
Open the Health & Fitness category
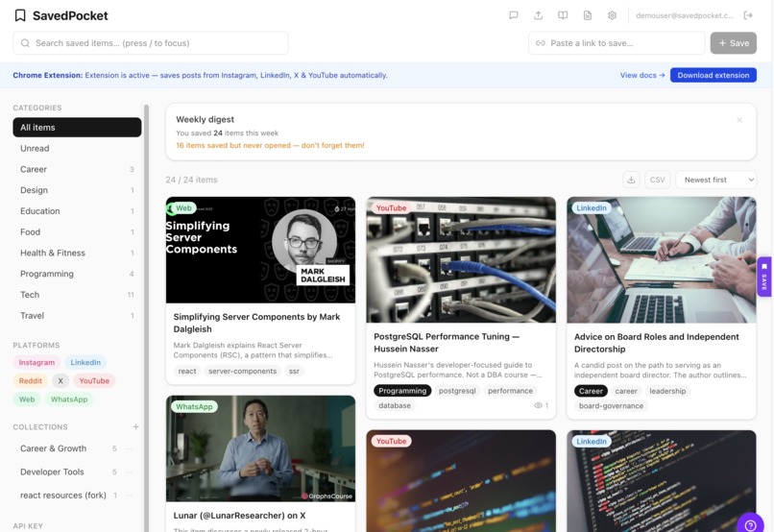(x=77, y=253)
